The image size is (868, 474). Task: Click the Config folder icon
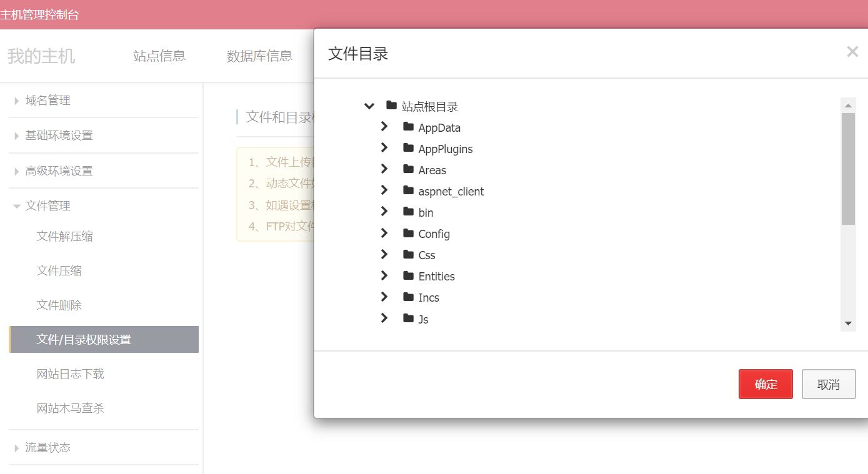(409, 234)
